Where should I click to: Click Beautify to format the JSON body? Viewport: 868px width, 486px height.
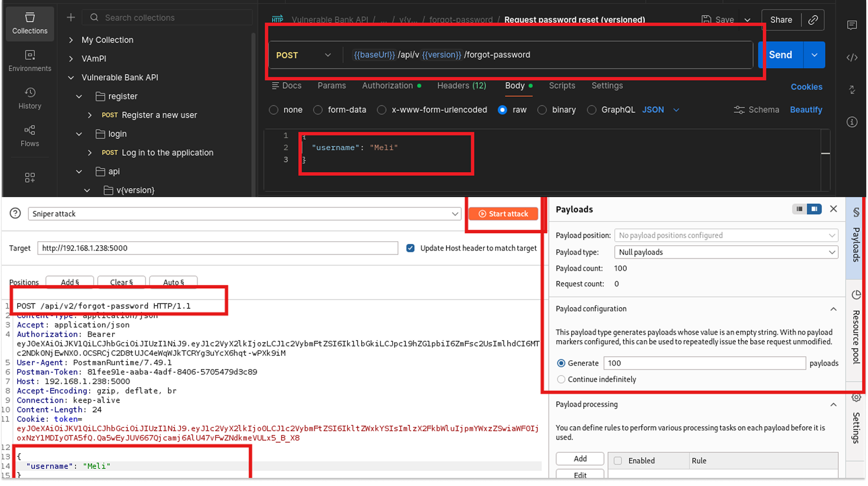coord(806,109)
